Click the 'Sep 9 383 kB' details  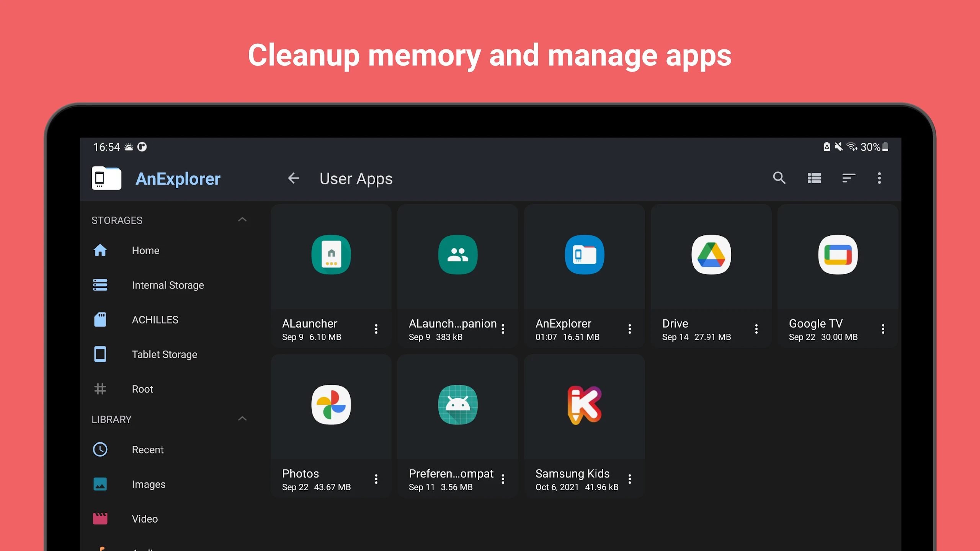point(436,337)
